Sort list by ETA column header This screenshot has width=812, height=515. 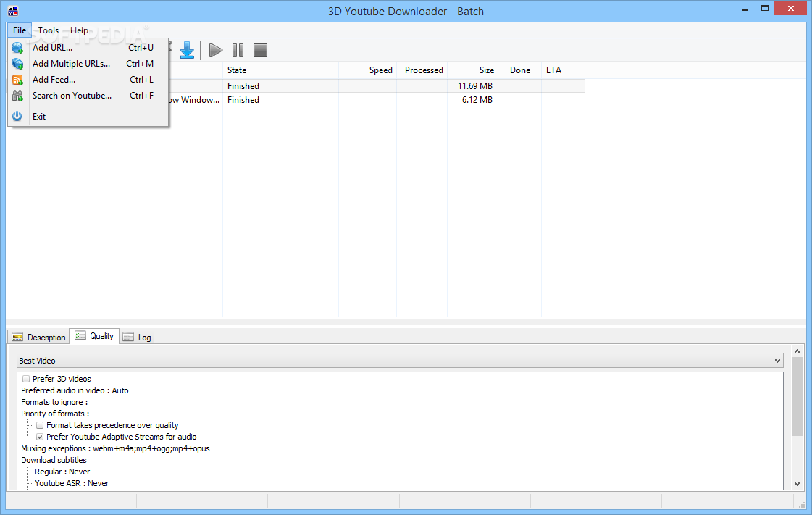pos(563,70)
